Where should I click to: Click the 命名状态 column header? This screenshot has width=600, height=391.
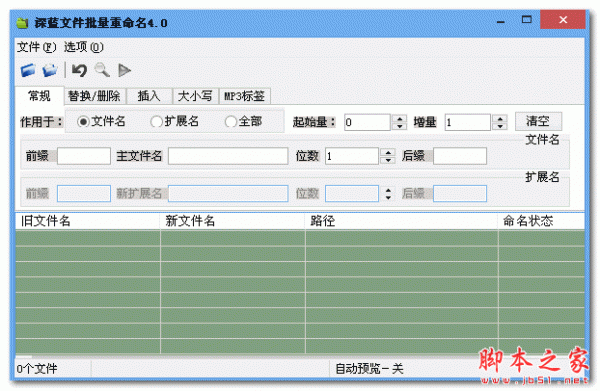coord(541,221)
